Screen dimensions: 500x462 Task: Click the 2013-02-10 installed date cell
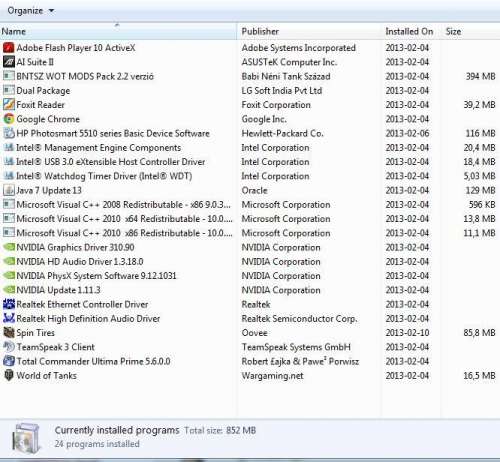click(x=407, y=333)
